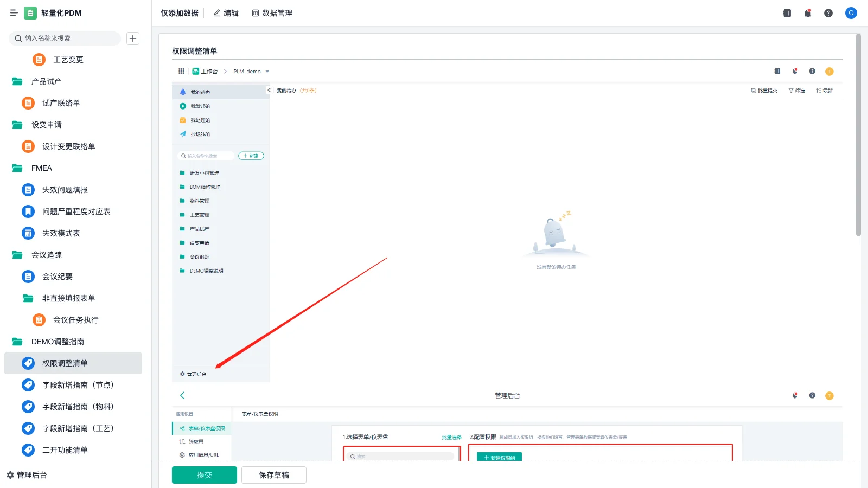Toggle the hamburger menu to collapse sidebar
Screen dimensions: 868x488
pyautogui.click(x=14, y=13)
